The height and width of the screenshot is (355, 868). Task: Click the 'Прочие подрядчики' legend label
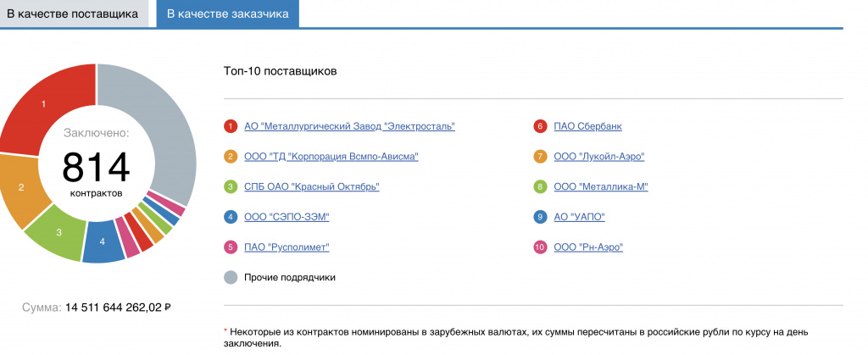click(x=290, y=278)
